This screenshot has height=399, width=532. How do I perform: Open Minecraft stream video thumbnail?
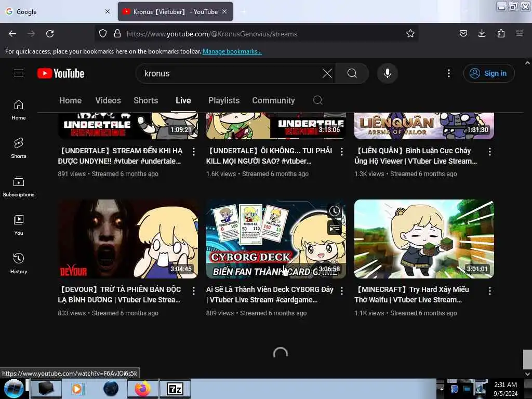[424, 239]
